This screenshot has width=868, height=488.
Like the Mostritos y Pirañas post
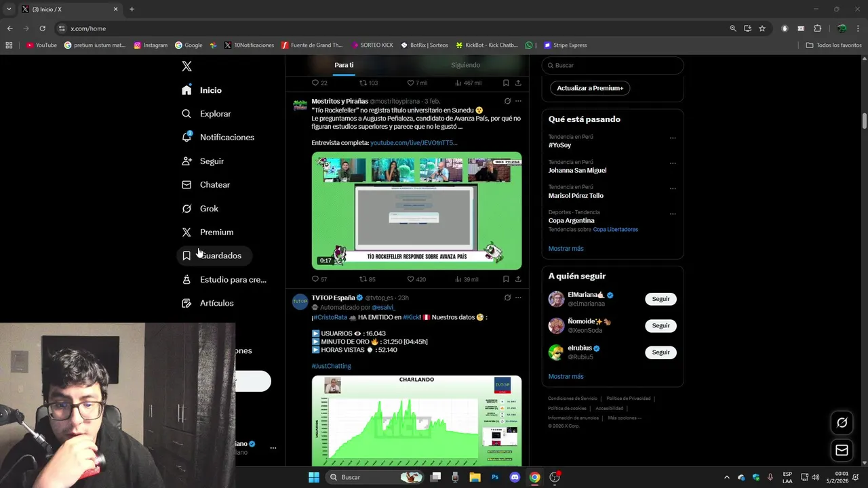(416, 279)
